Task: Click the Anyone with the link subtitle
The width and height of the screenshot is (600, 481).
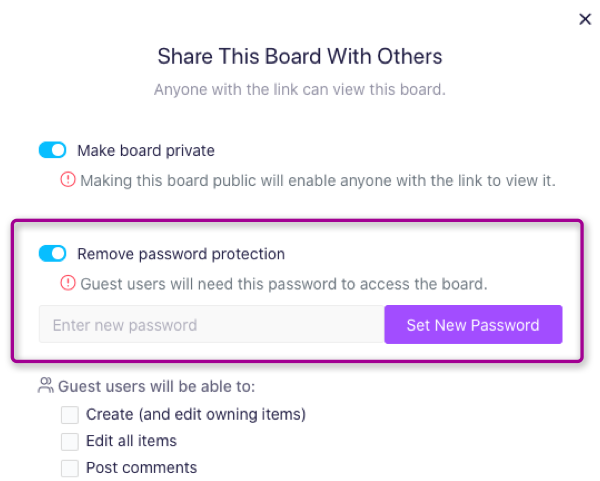Action: pyautogui.click(x=300, y=90)
